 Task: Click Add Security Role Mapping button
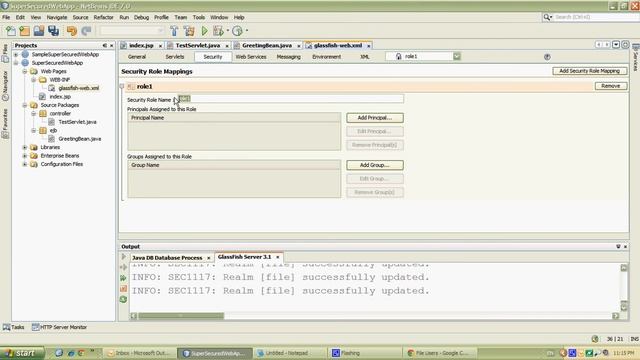pyautogui.click(x=589, y=71)
